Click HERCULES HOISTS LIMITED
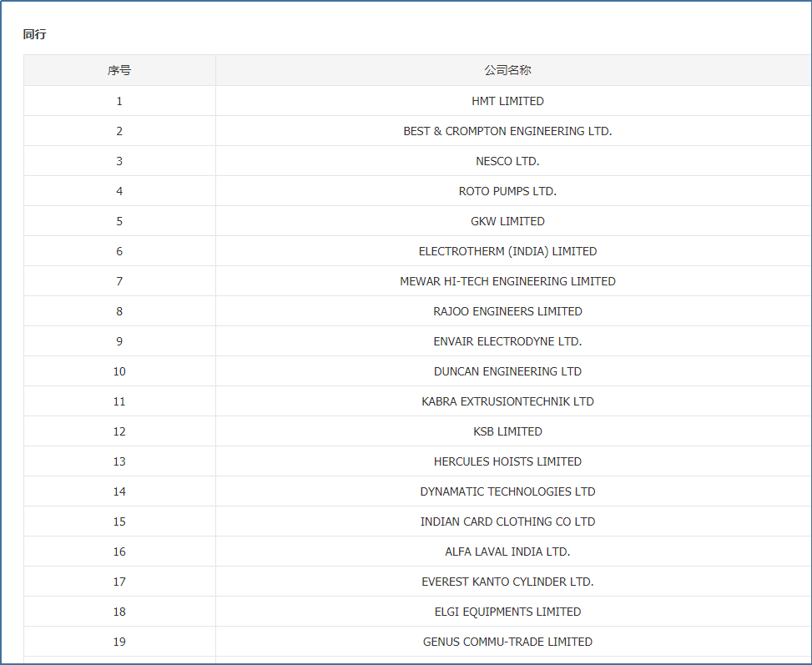The image size is (812, 665). click(x=508, y=461)
